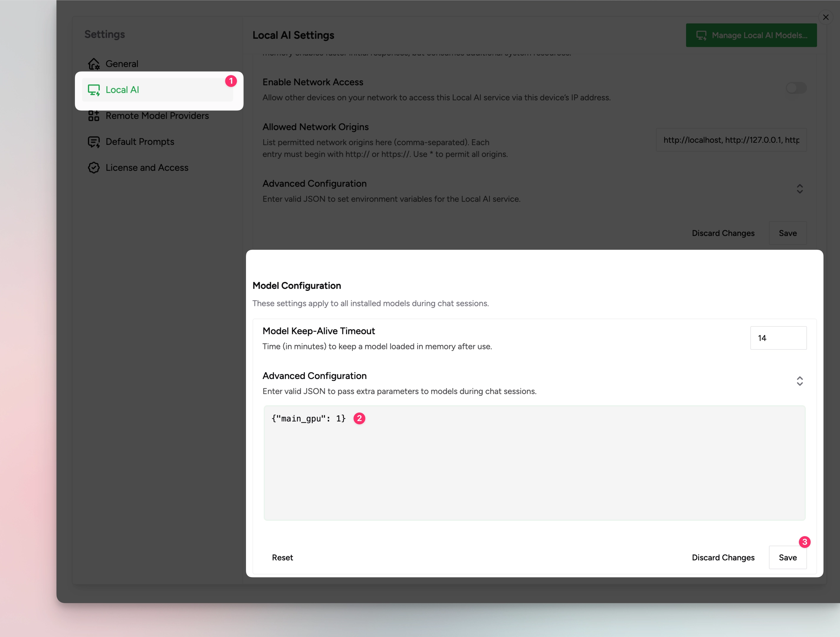Open the Default Prompts section
The width and height of the screenshot is (840, 637).
coord(140,142)
